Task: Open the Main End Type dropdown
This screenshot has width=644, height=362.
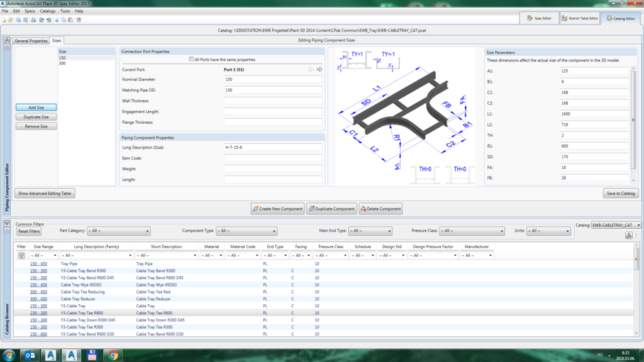Action: pos(370,231)
